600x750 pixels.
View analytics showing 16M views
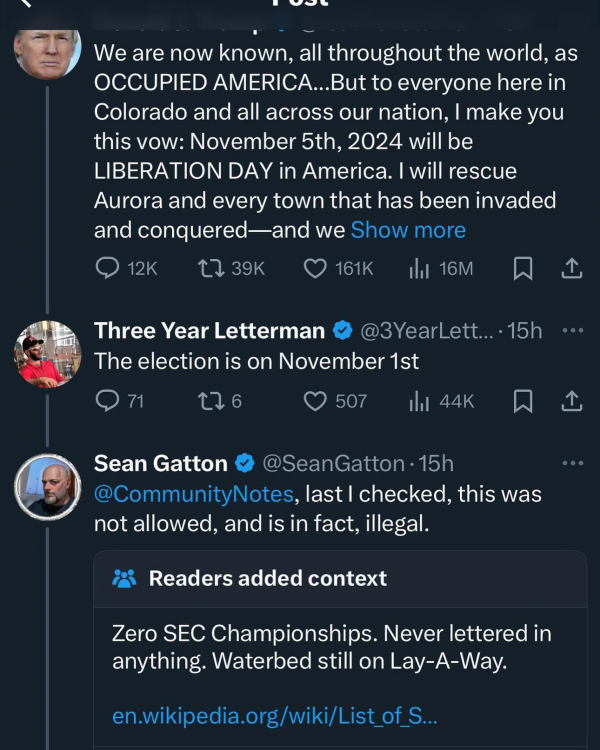[419, 268]
